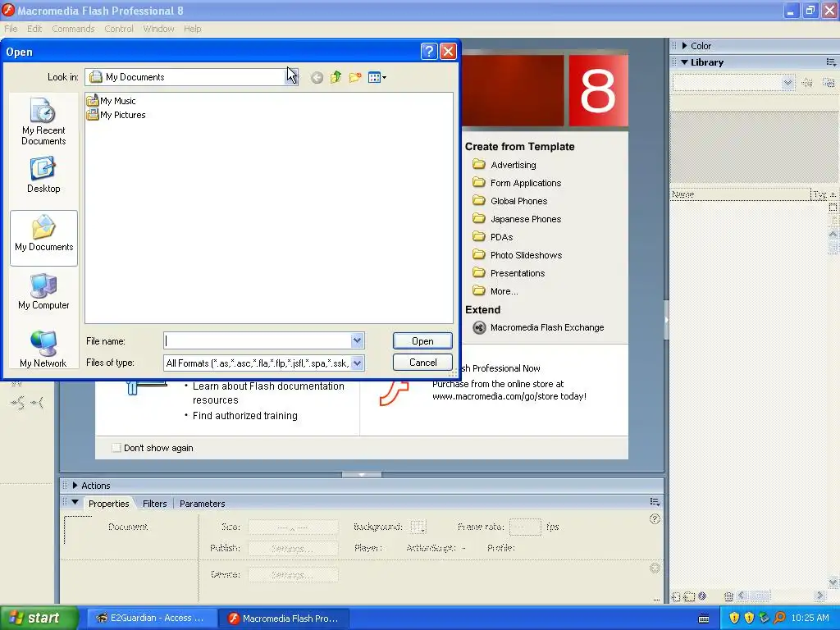Switch to the Properties tab
Screen dimensions: 840x630
pos(109,504)
